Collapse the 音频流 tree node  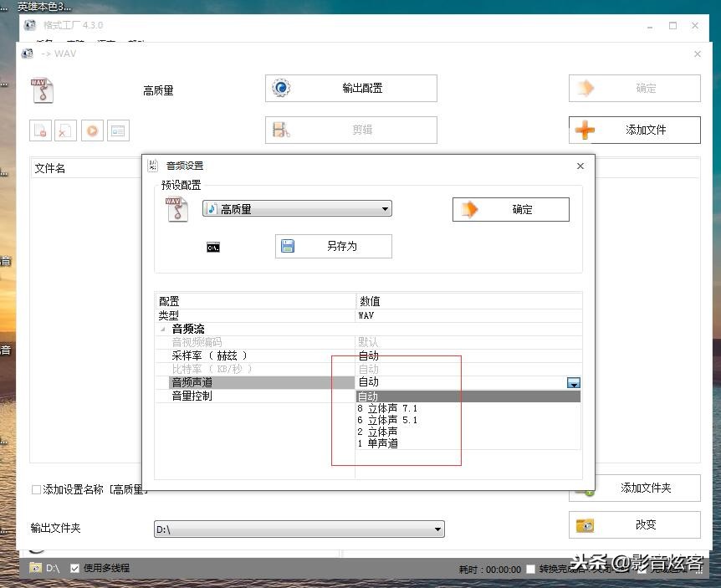click(x=162, y=329)
